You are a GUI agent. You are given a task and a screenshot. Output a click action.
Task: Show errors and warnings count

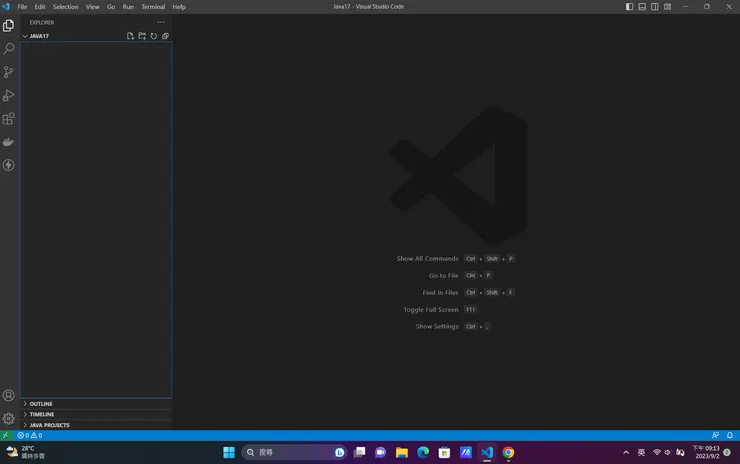(30, 435)
